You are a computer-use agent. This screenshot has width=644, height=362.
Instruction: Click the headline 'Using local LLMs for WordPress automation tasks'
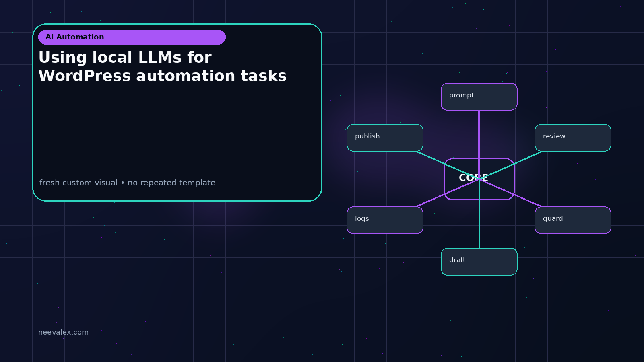(163, 67)
